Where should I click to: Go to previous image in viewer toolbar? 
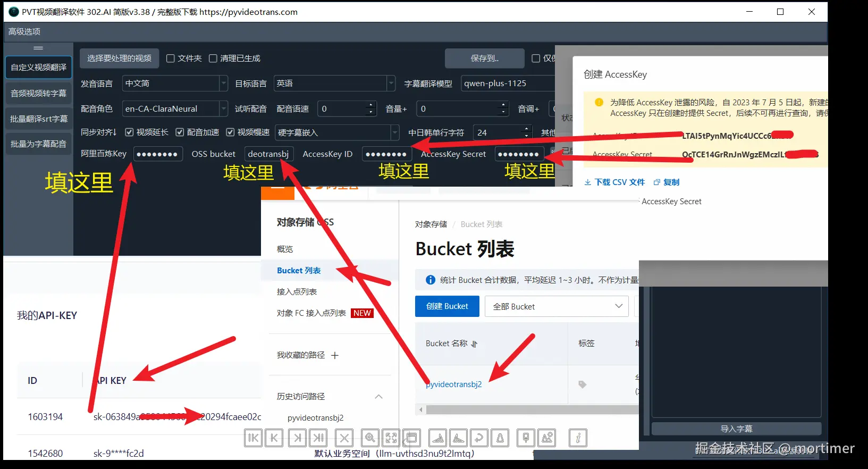point(274,438)
